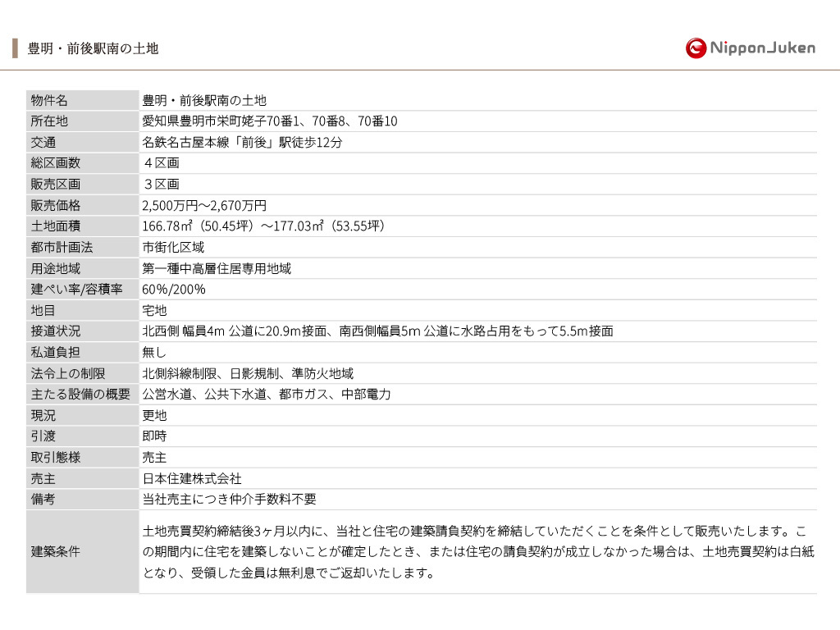Click the price range 2,500万円〜2,670万円
This screenshot has width=840, height=630.
click(x=204, y=205)
